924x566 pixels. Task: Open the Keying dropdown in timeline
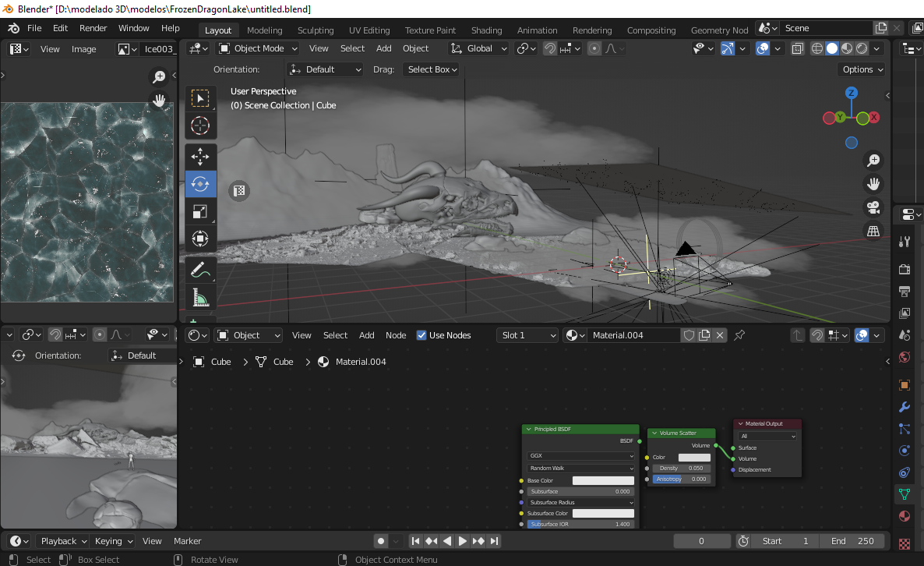(112, 540)
